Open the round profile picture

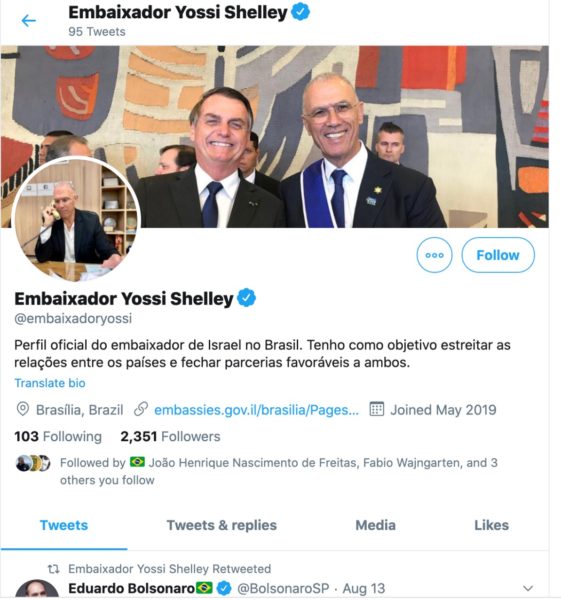coord(76,219)
